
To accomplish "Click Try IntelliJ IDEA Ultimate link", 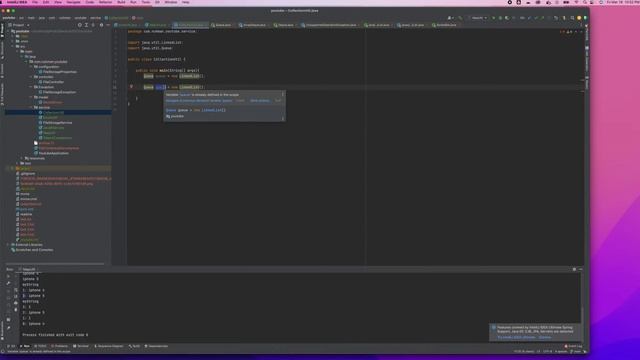I will point(516,337).
